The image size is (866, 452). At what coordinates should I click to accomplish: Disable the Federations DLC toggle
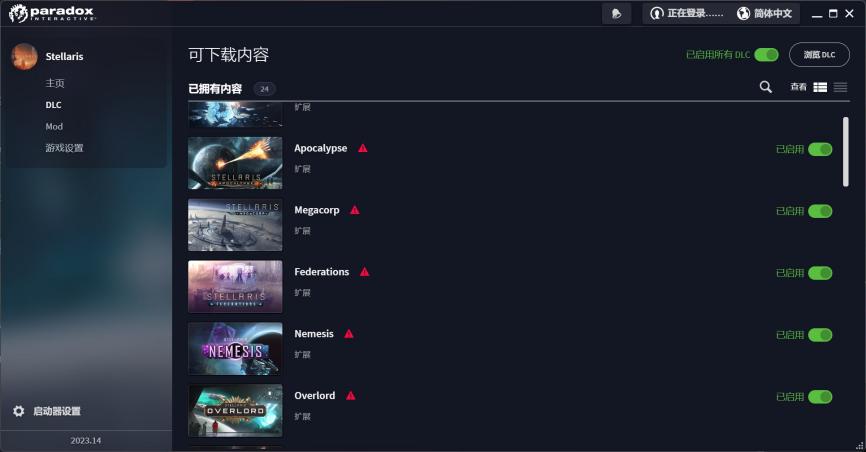pyautogui.click(x=820, y=273)
